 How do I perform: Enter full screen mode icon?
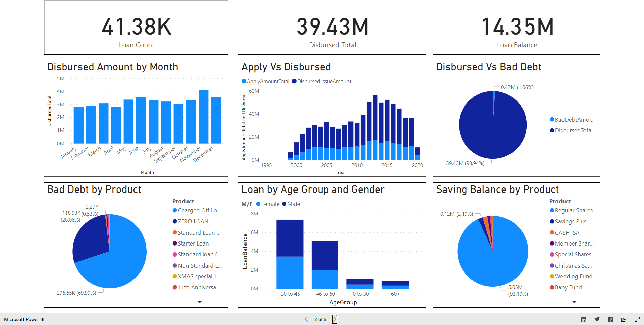pos(637,320)
